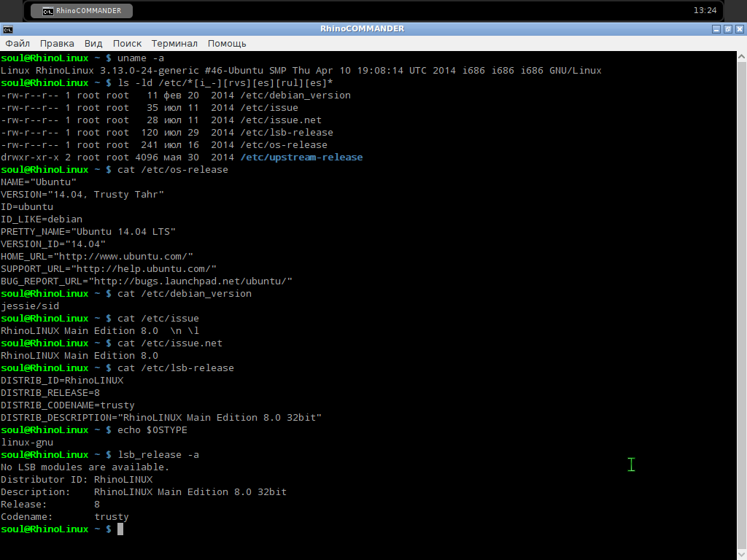This screenshot has width=747, height=560.
Task: Click the command 'echo $OSTYPE'
Action: click(x=152, y=429)
